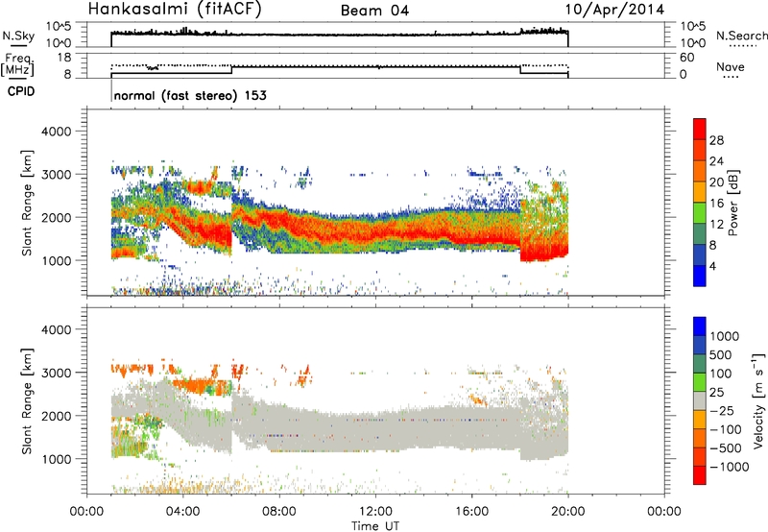Click the -500 value on Velocity colorbar

click(726, 447)
